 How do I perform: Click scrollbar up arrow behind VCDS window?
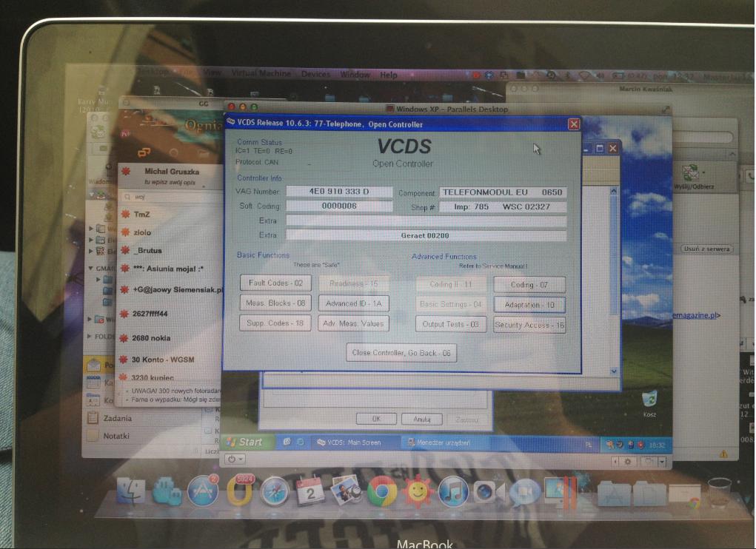(x=613, y=191)
